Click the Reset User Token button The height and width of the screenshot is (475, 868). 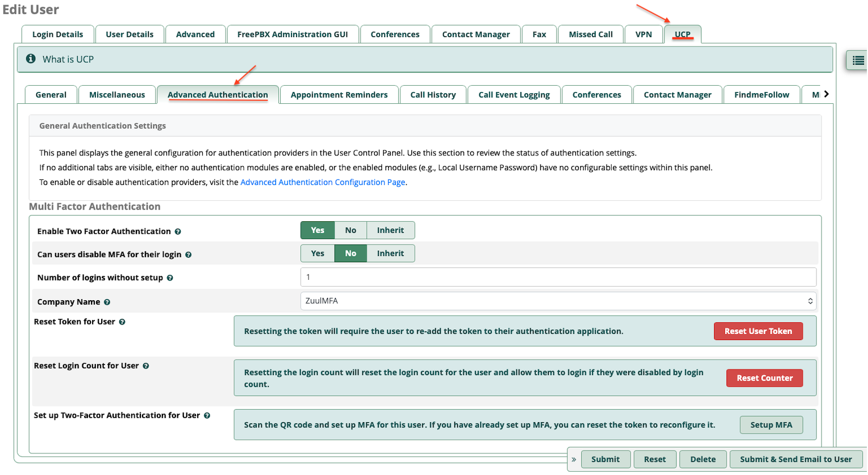click(x=758, y=331)
